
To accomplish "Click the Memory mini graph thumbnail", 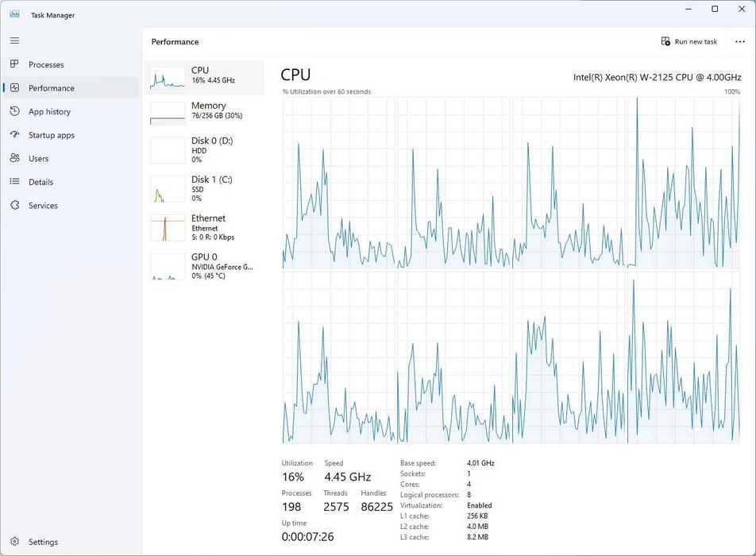I will pos(168,113).
